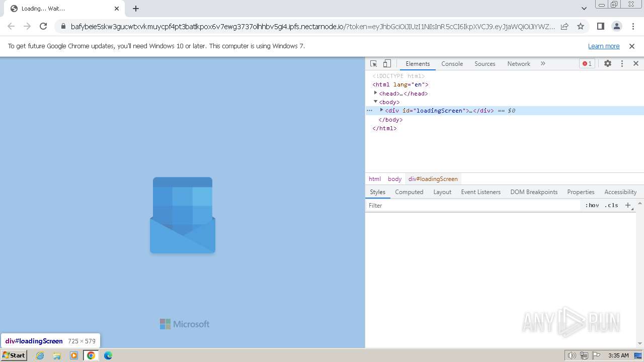
Task: Launch Internet Explorer from taskbar
Action: (x=40, y=355)
